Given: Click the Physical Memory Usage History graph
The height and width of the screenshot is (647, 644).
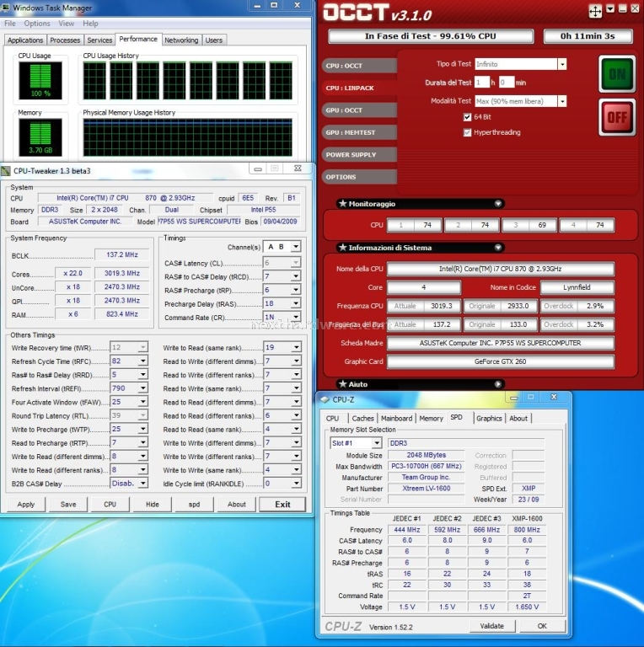Looking at the screenshot, I should pyautogui.click(x=187, y=137).
